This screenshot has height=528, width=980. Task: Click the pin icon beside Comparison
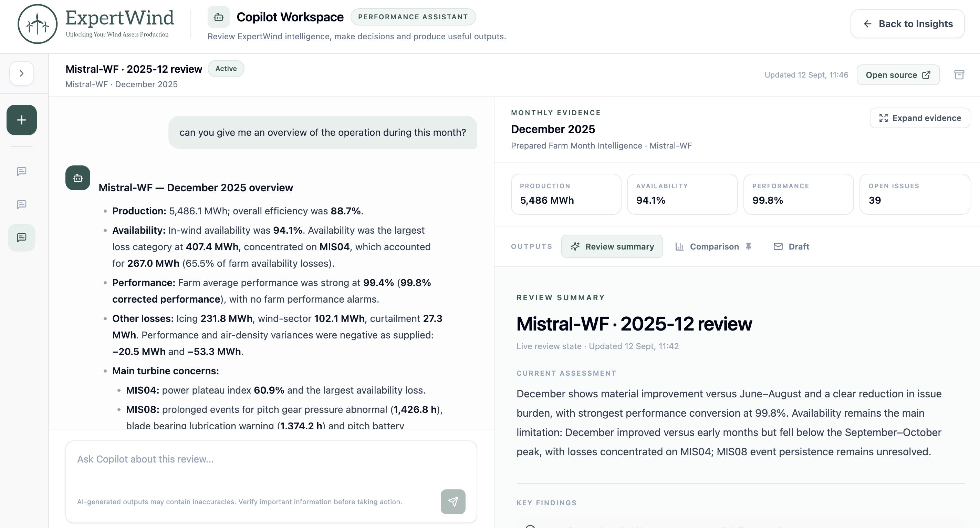coord(748,247)
